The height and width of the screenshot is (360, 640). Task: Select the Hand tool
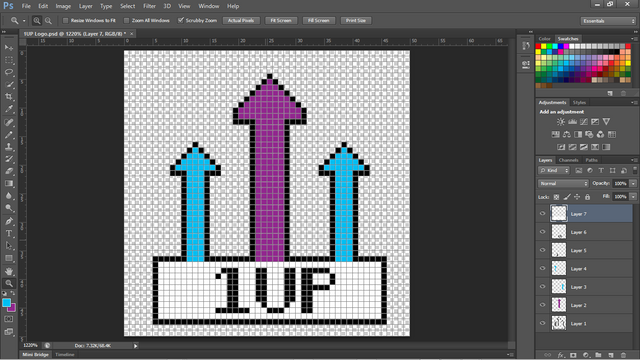tap(9, 271)
